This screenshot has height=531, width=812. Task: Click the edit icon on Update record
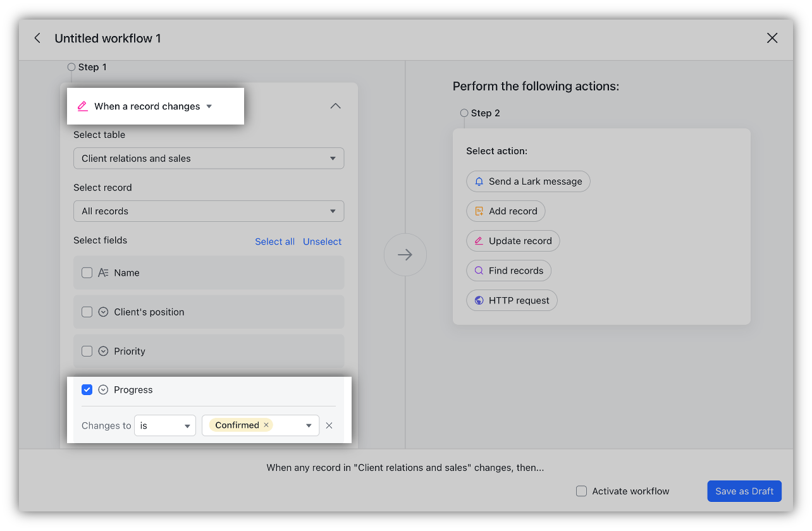click(x=479, y=241)
